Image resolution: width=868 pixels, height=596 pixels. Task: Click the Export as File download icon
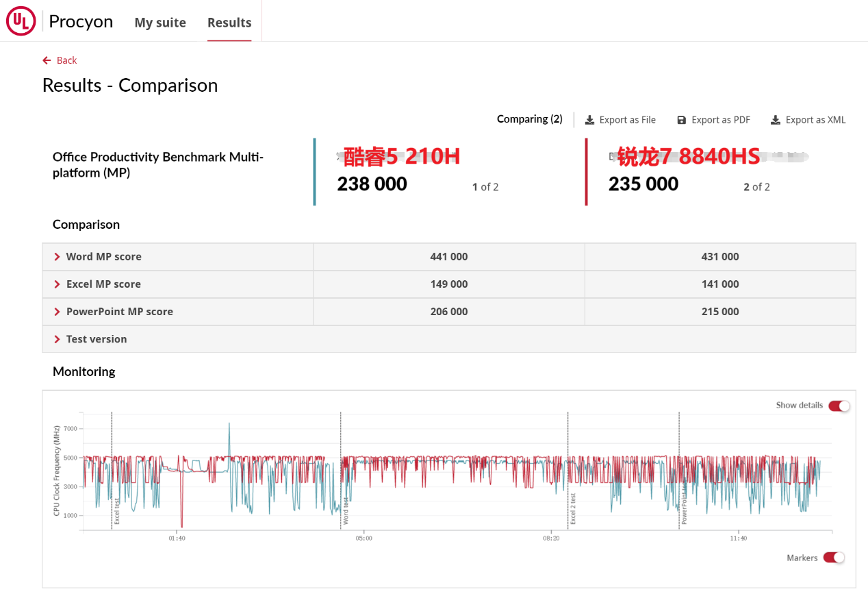(x=589, y=120)
